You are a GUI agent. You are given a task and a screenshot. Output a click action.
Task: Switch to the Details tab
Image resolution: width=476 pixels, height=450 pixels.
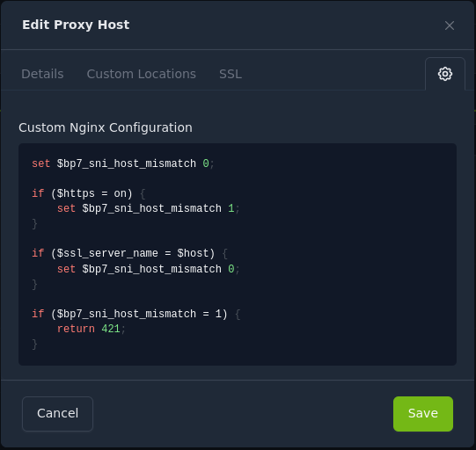tap(42, 74)
